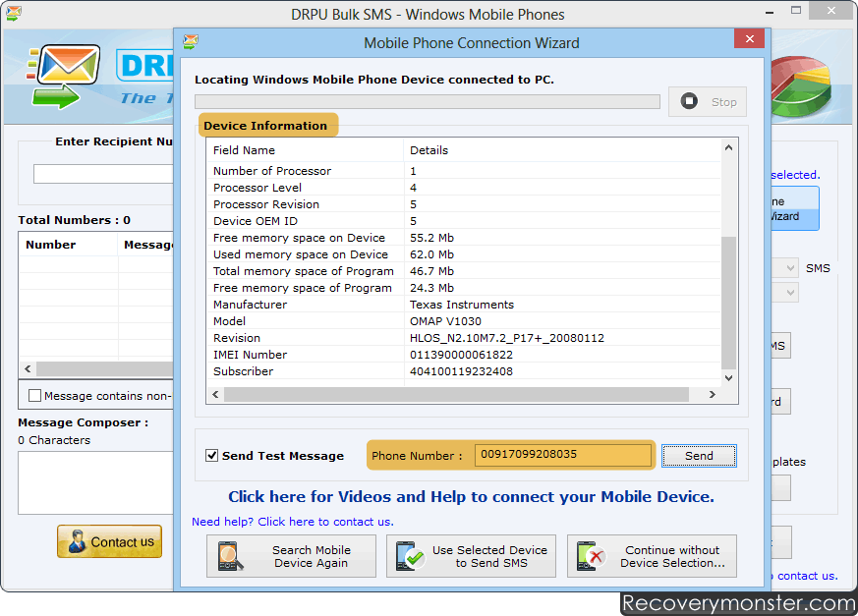Click the Stop button icon
Viewport: 858px width, 616px height.
pos(689,101)
